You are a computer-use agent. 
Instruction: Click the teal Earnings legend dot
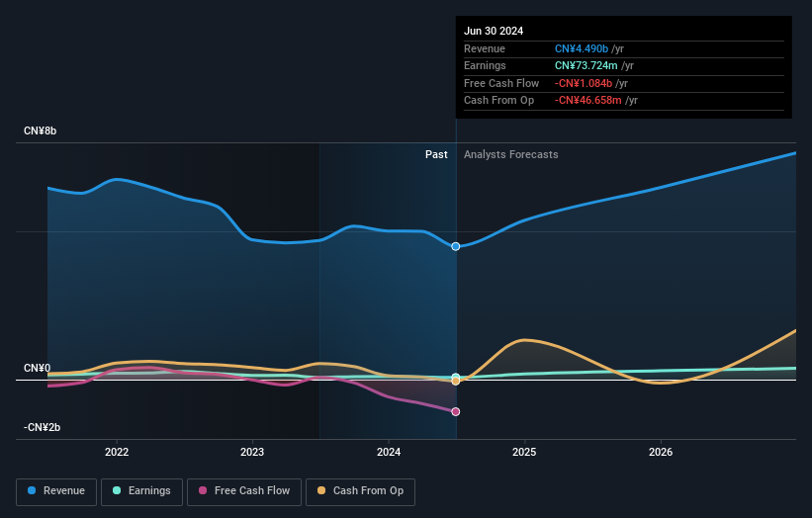tap(117, 490)
